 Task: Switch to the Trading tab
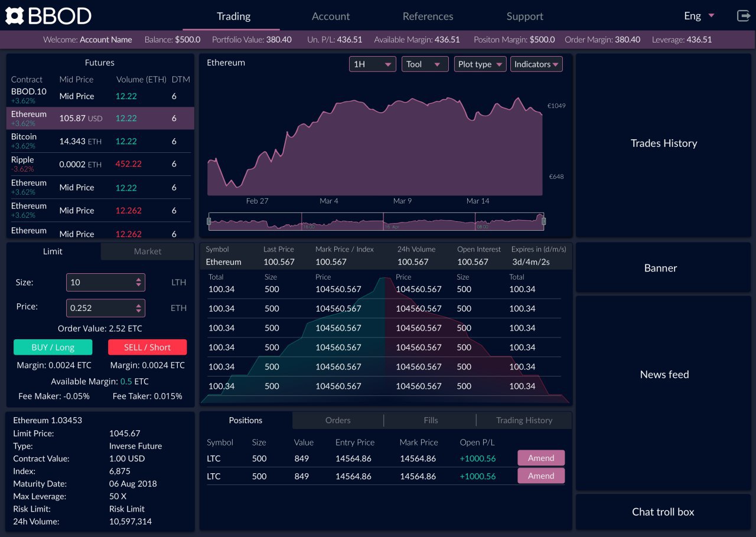[x=233, y=17]
